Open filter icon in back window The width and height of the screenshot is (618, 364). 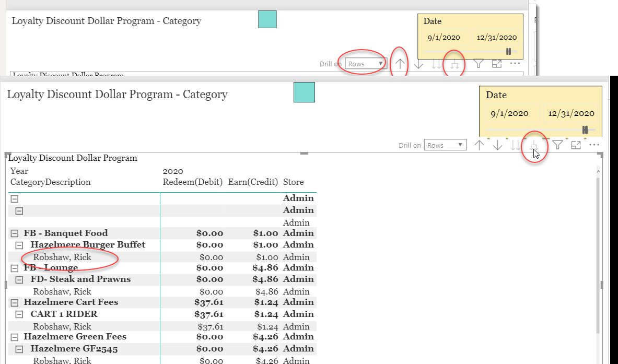(x=478, y=63)
